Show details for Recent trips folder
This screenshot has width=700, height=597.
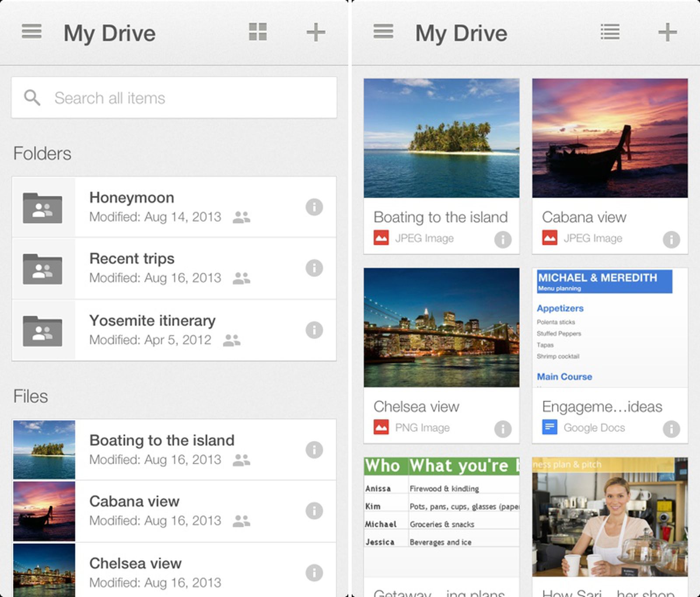click(314, 268)
